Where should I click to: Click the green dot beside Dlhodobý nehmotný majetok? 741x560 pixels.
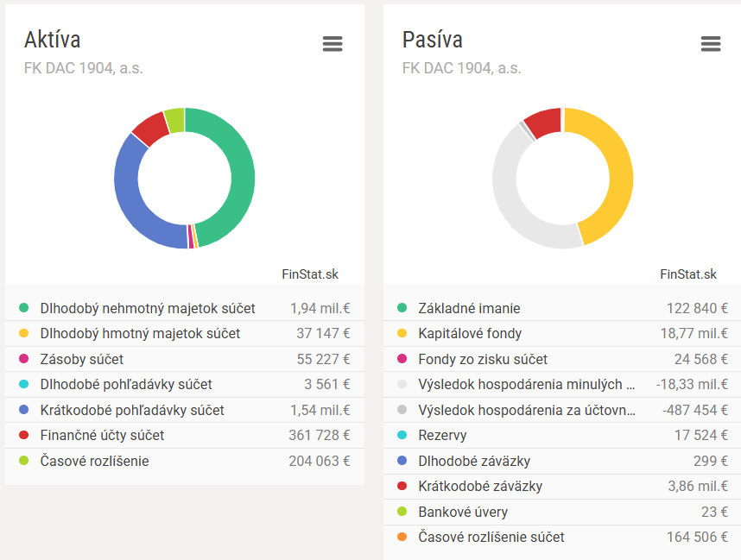pyautogui.click(x=24, y=308)
